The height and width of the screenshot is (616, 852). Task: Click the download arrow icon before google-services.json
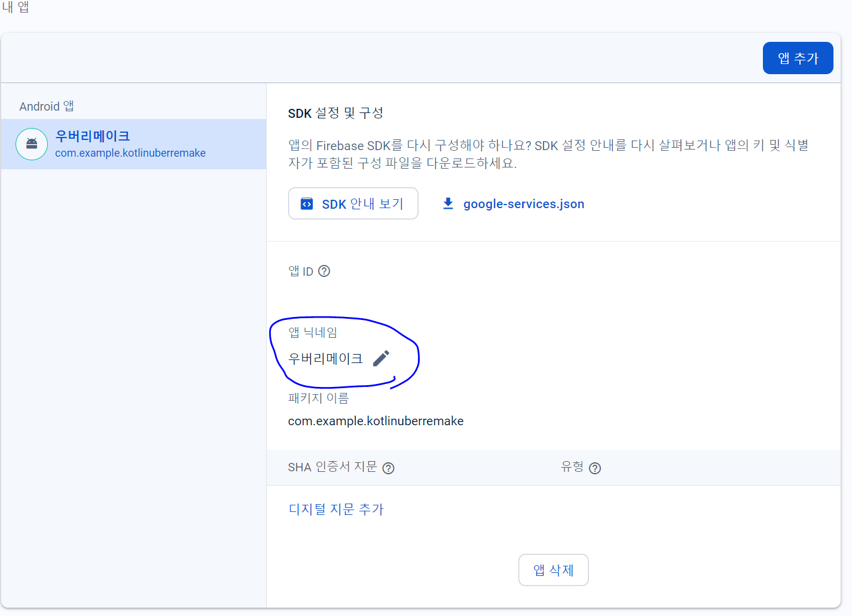(448, 203)
